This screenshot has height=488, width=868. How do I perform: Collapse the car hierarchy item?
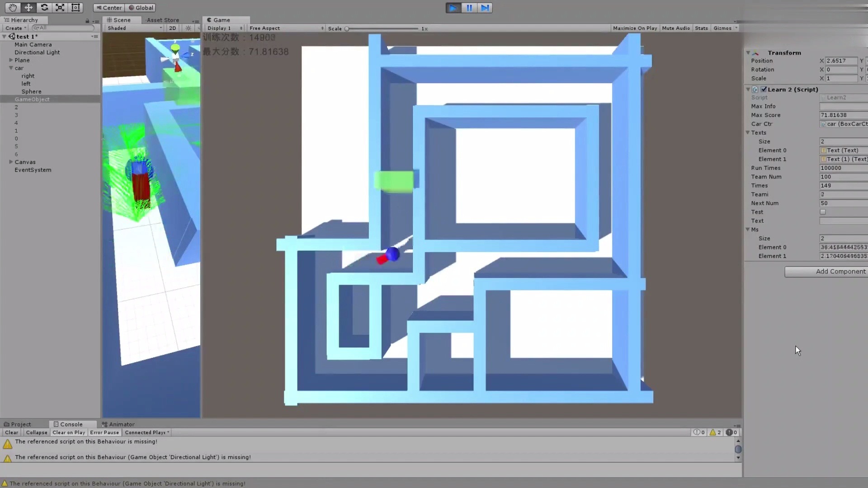pyautogui.click(x=11, y=68)
